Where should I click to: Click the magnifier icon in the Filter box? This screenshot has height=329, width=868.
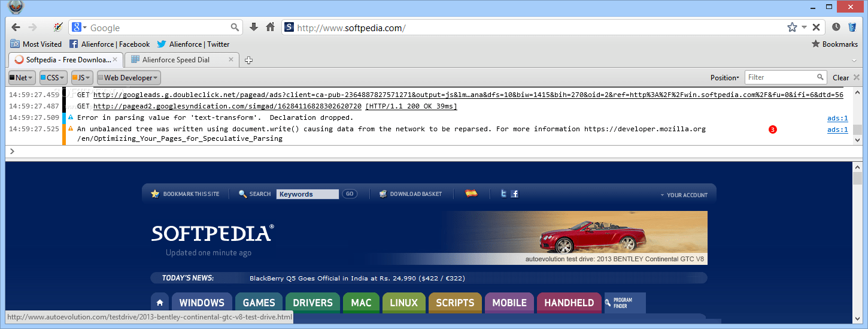pyautogui.click(x=821, y=77)
